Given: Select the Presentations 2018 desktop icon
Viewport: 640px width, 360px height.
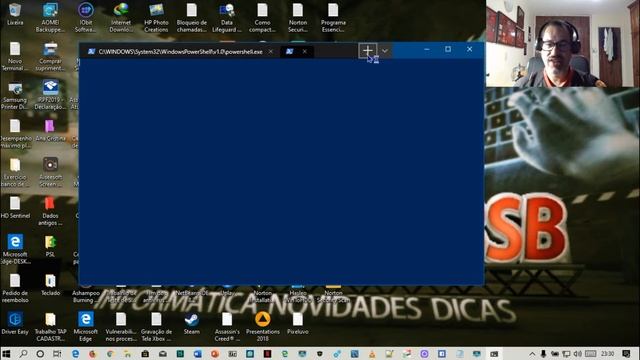Looking at the screenshot, I should click(262, 327).
